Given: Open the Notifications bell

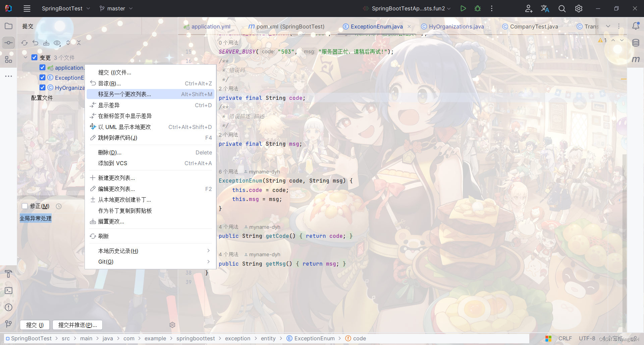Looking at the screenshot, I should pos(636,26).
